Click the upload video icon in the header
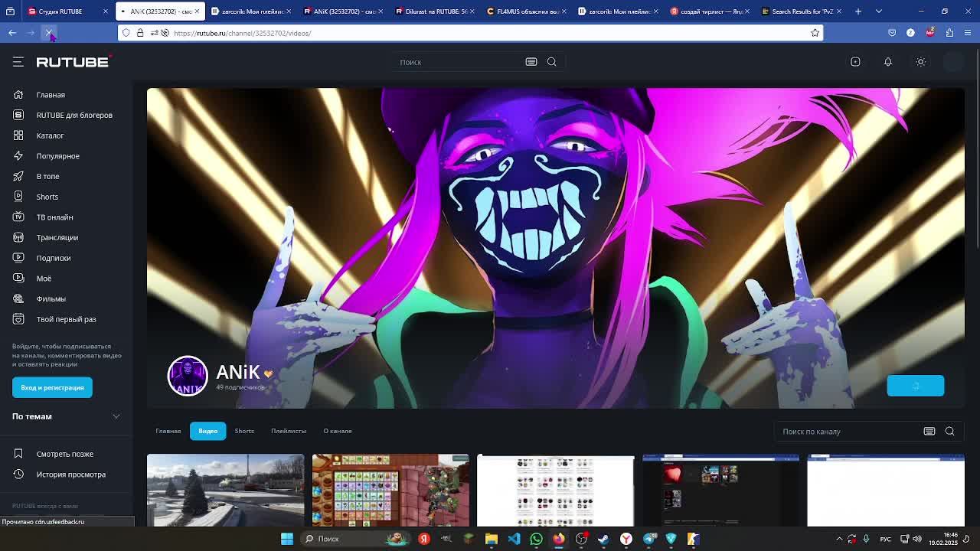The width and height of the screenshot is (980, 551). pyautogui.click(x=855, y=62)
